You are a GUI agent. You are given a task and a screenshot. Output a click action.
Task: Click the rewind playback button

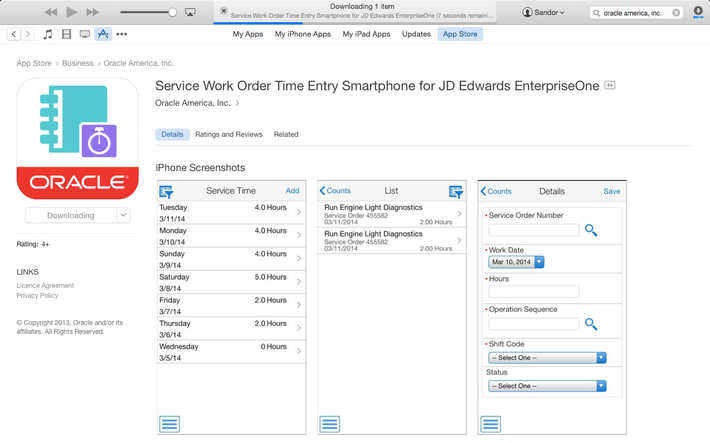click(x=51, y=12)
